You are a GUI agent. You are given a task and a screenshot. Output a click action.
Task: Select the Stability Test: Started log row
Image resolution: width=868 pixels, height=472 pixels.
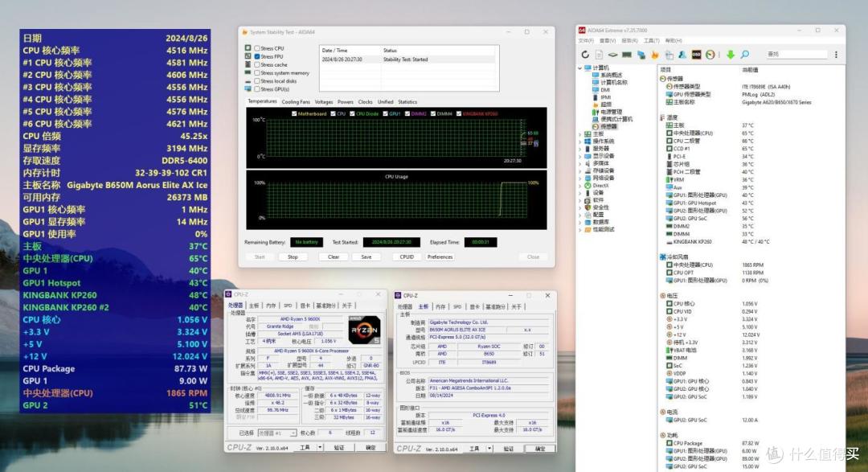tap(409, 60)
